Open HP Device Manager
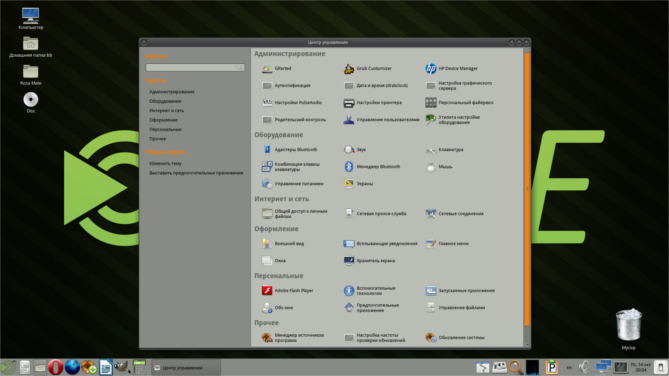Viewport: 669px width, 376px height. coord(451,68)
